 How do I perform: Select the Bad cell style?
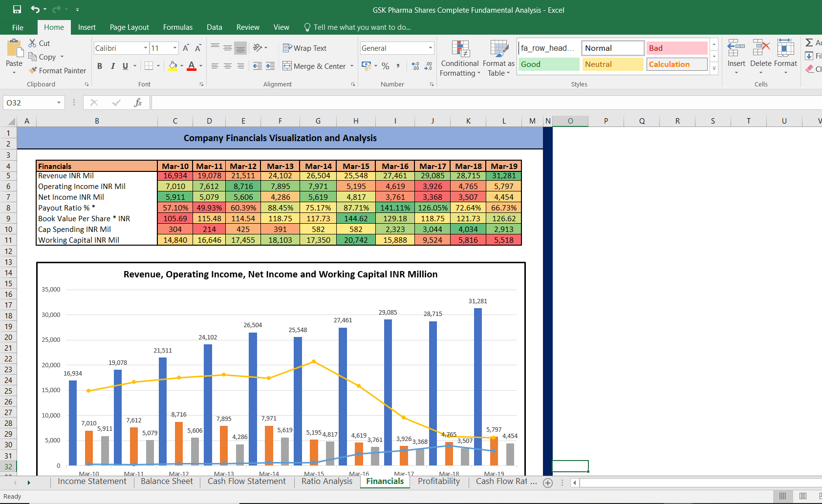tap(677, 48)
